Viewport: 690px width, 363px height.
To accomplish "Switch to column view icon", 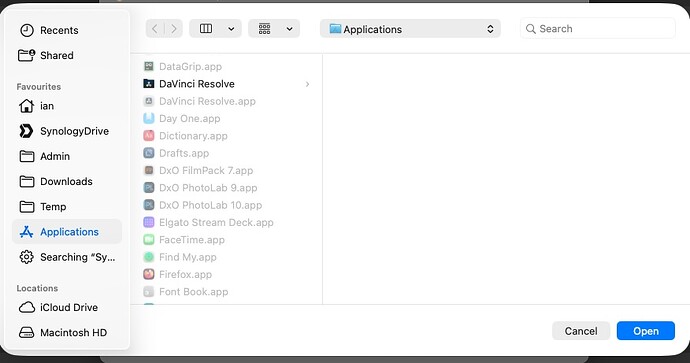I will (206, 29).
